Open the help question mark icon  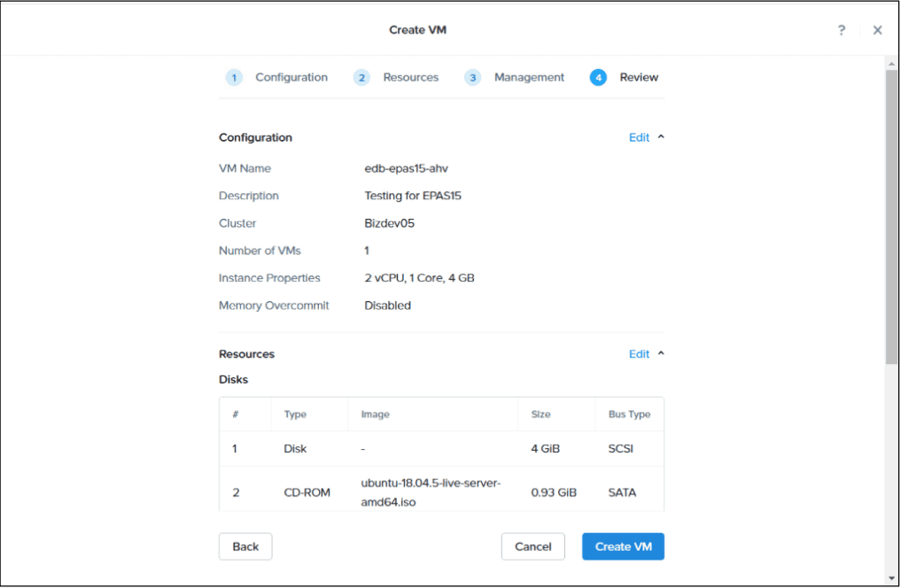click(x=841, y=30)
